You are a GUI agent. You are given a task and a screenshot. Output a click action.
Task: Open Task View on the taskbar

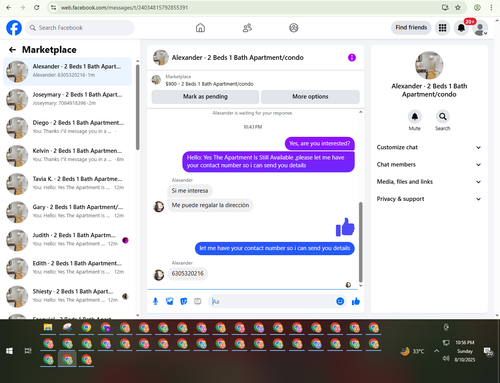28,351
